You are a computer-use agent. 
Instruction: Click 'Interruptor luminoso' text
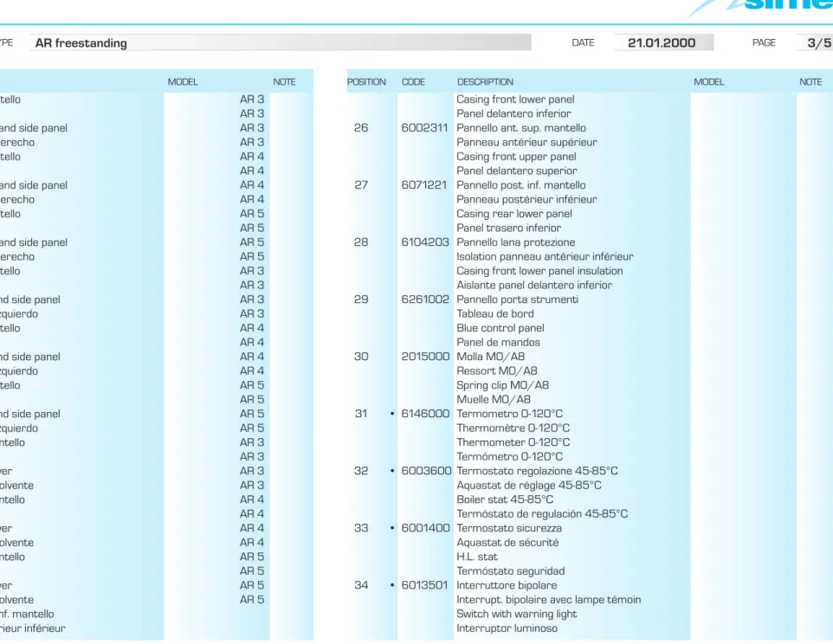507,628
